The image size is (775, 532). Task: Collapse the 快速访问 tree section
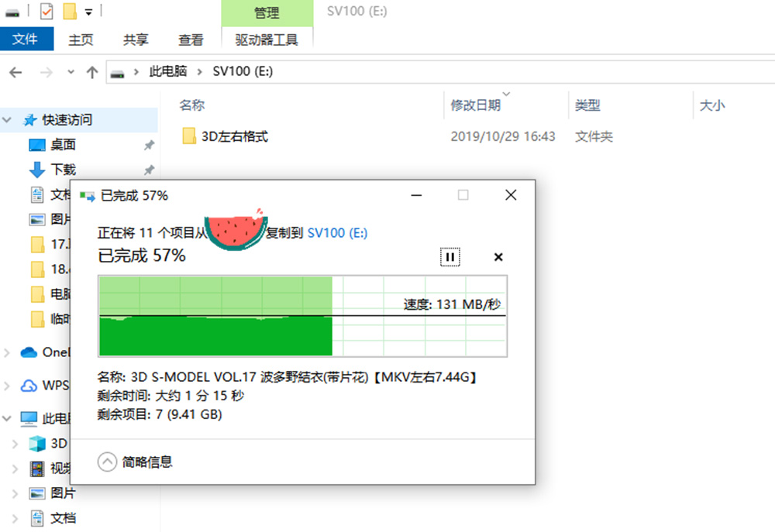[x=7, y=119]
